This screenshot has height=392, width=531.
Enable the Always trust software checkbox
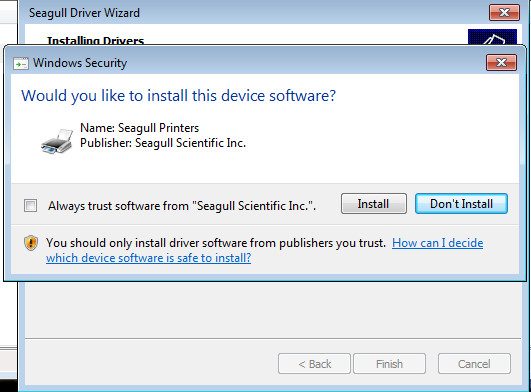tap(30, 205)
